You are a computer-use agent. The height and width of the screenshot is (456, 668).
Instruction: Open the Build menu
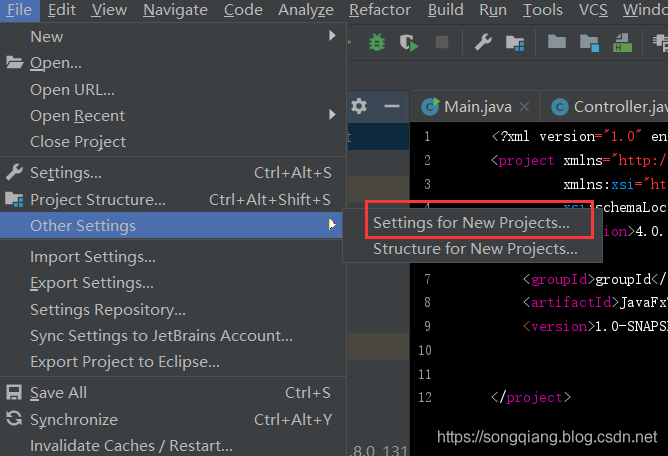[446, 10]
